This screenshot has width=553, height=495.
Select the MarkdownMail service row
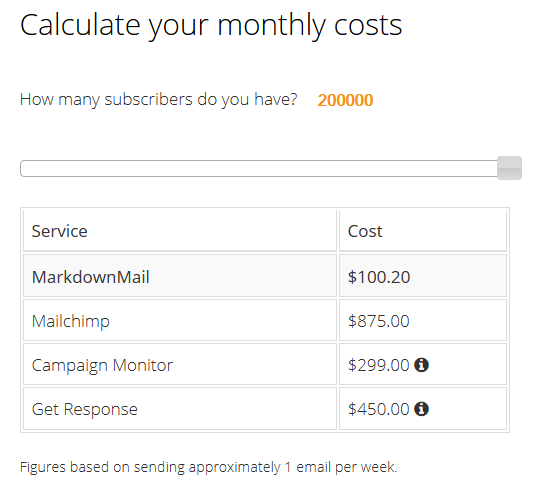tap(265, 276)
